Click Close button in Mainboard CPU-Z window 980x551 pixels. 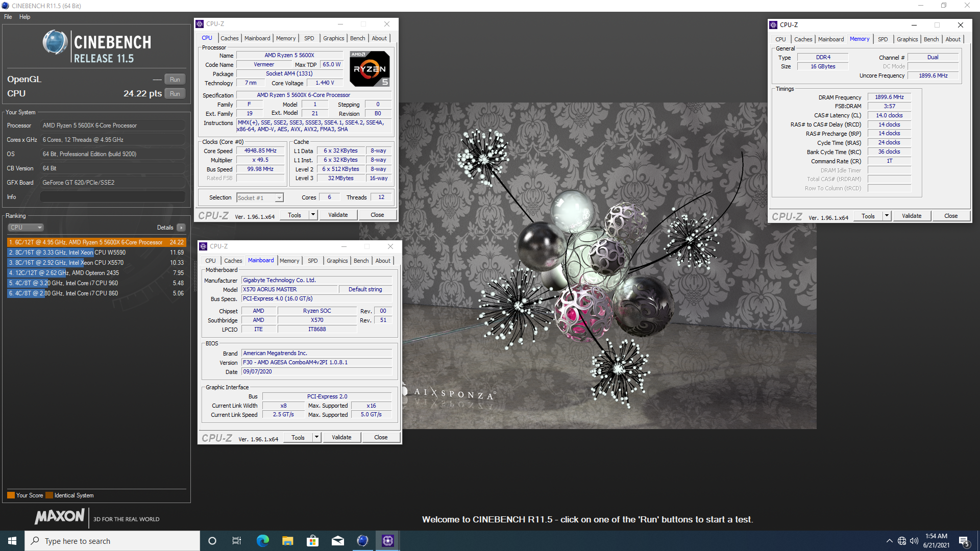coord(381,438)
